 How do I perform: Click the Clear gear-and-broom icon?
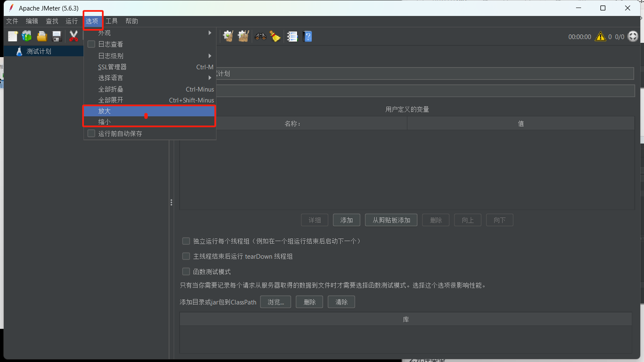coord(228,37)
